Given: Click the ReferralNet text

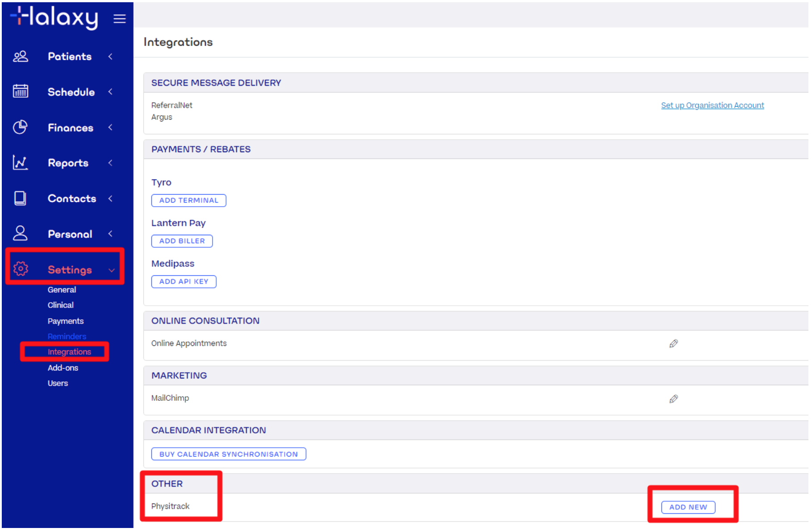Looking at the screenshot, I should (172, 105).
